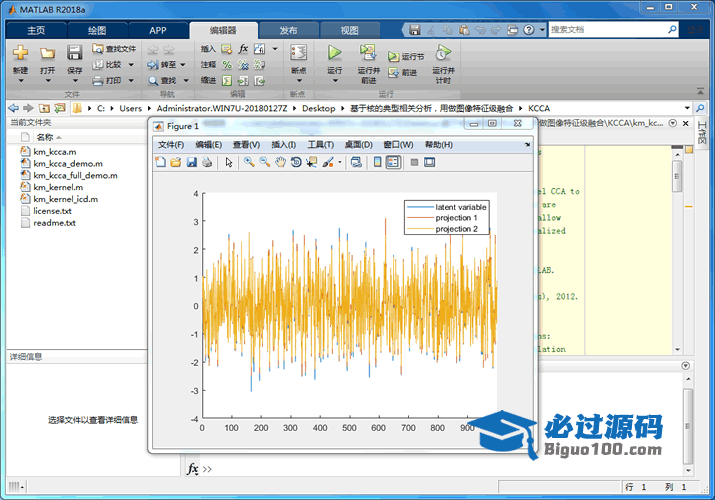
Task: Expand the arrow below 打开
Action: pyautogui.click(x=47, y=81)
